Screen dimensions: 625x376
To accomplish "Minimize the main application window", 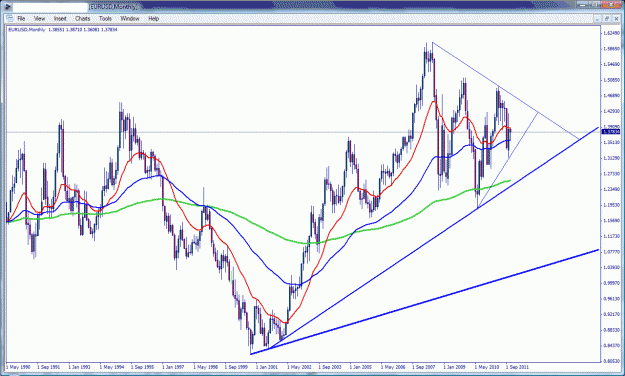I will pyautogui.click(x=583, y=4).
